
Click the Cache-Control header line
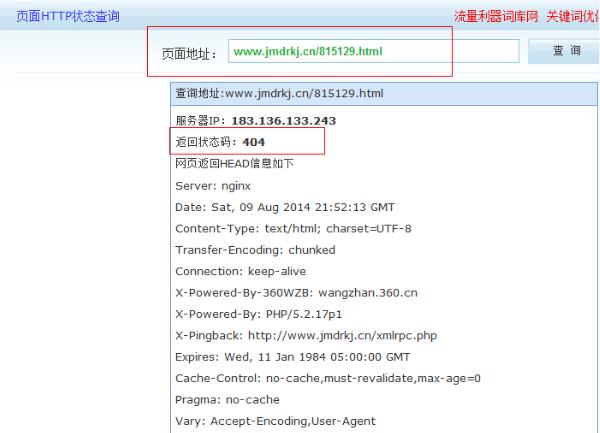(x=328, y=379)
